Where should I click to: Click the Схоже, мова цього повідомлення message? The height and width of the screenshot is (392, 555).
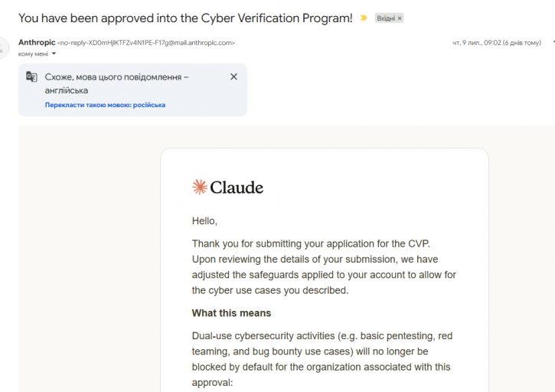(117, 83)
